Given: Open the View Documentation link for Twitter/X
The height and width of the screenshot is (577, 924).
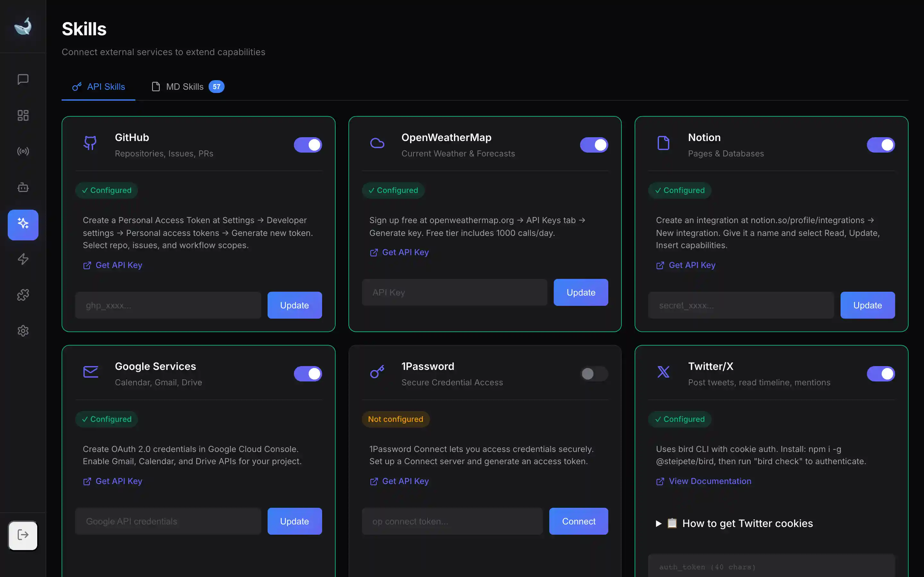Looking at the screenshot, I should click(x=709, y=481).
